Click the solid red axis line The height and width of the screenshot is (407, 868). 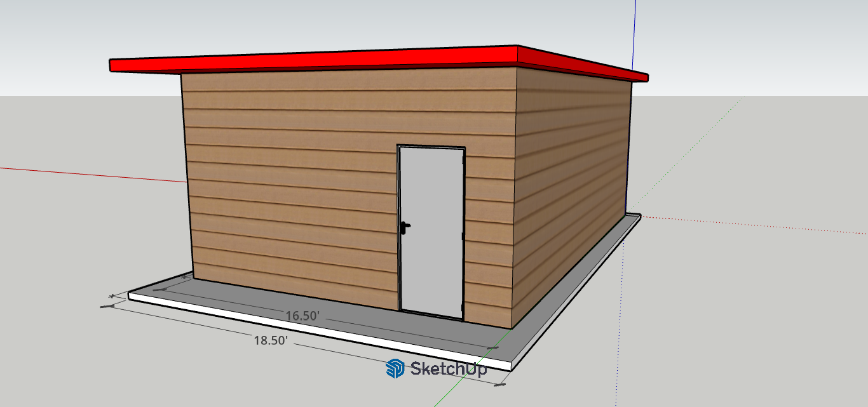coord(95,175)
